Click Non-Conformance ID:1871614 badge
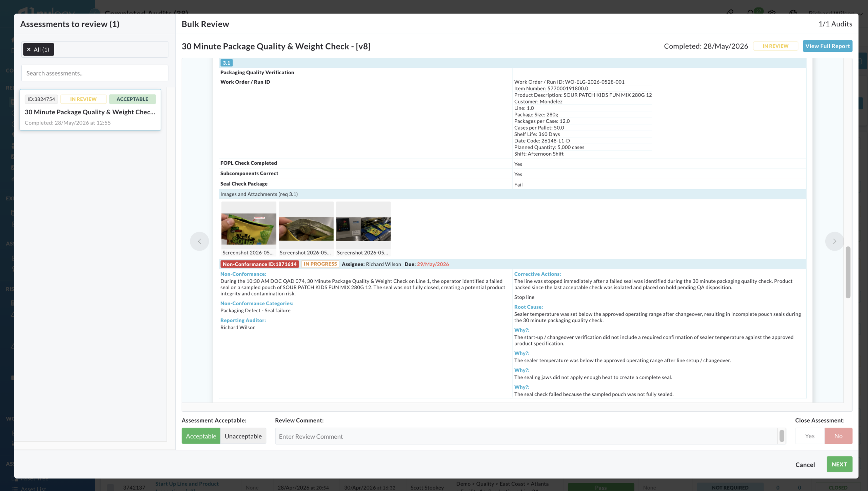The image size is (868, 491). [x=259, y=264]
